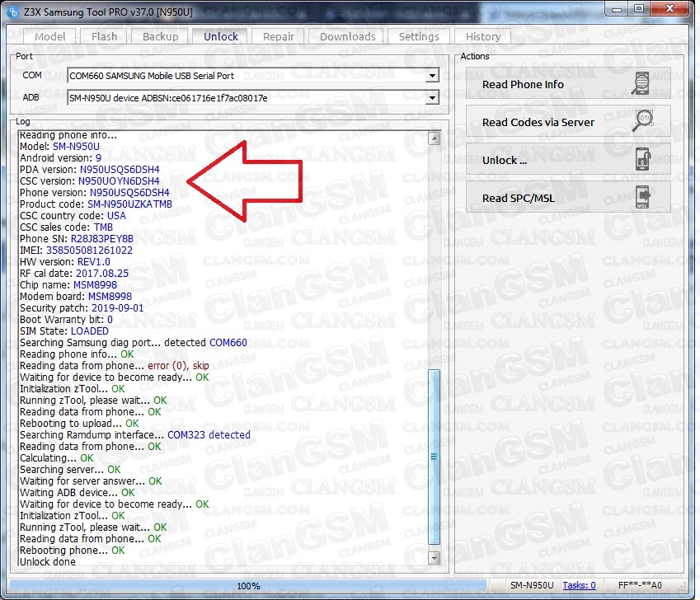Viewport: 700px width, 600px height.
Task: Click the log scrollbar up arrow
Action: (x=434, y=138)
